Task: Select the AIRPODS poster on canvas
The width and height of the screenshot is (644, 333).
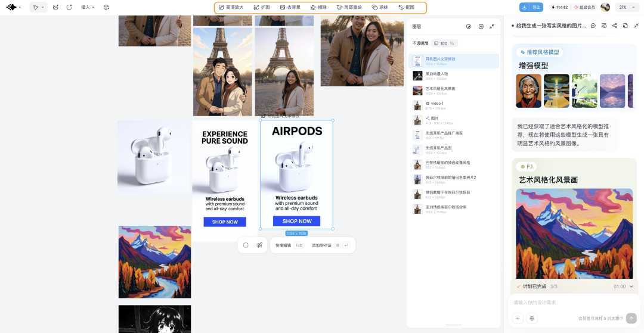Action: (x=296, y=175)
